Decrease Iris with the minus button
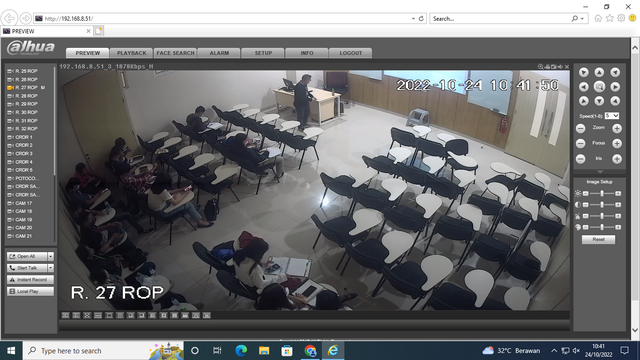 (580, 159)
